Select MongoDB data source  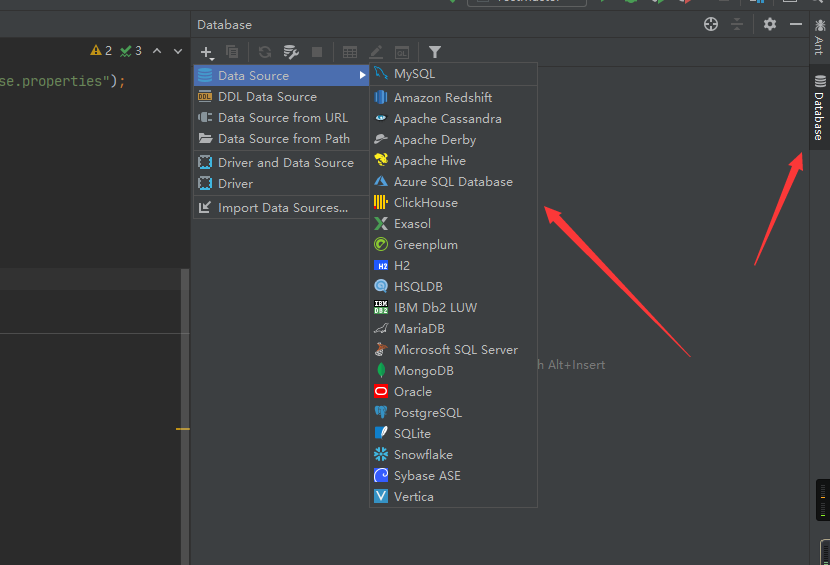[x=454, y=371]
